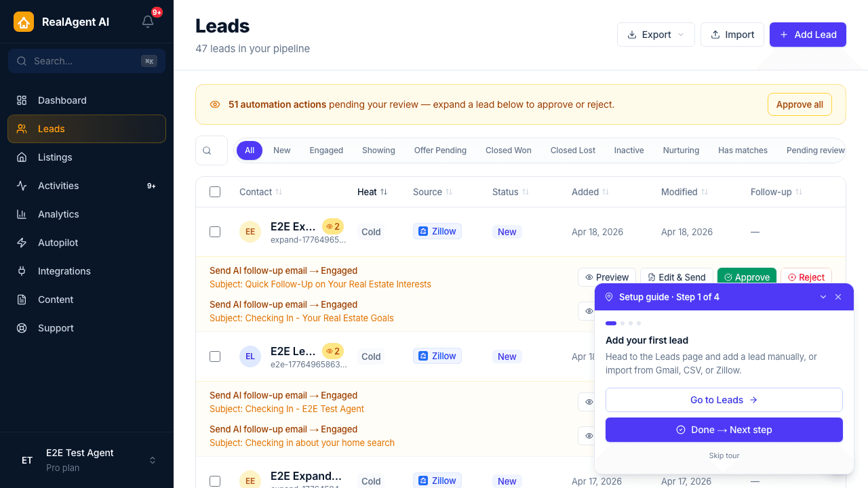Select the Engaged filter tab

[325, 150]
